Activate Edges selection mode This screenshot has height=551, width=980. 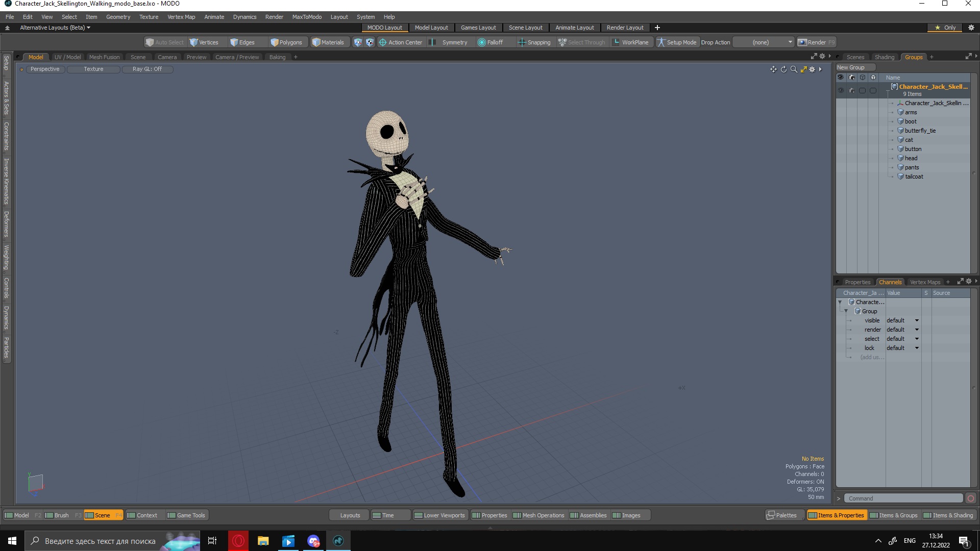coord(242,42)
